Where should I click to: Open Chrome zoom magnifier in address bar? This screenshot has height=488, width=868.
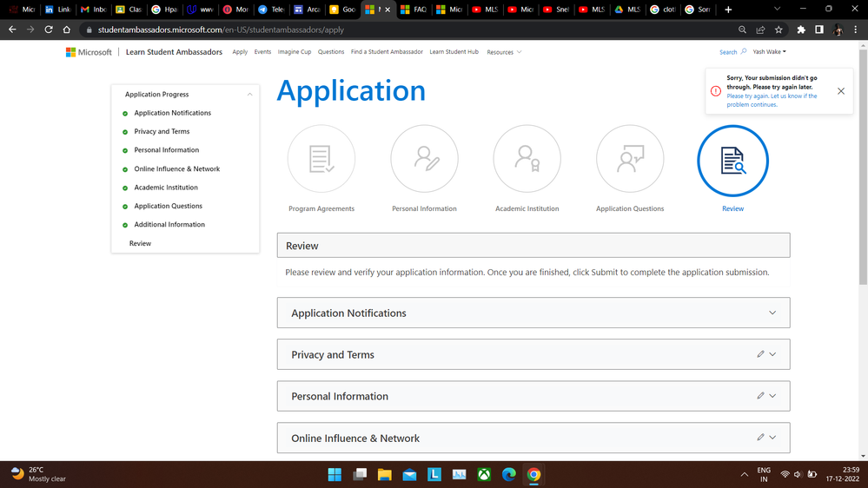click(742, 30)
